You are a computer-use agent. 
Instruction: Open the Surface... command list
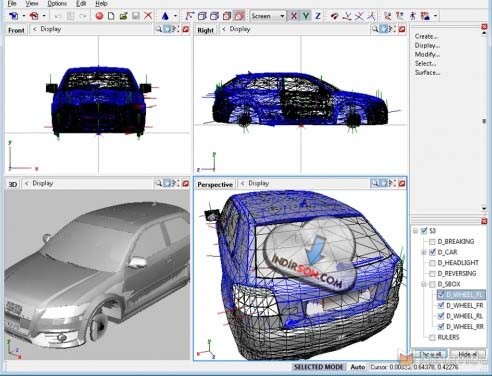tap(427, 72)
